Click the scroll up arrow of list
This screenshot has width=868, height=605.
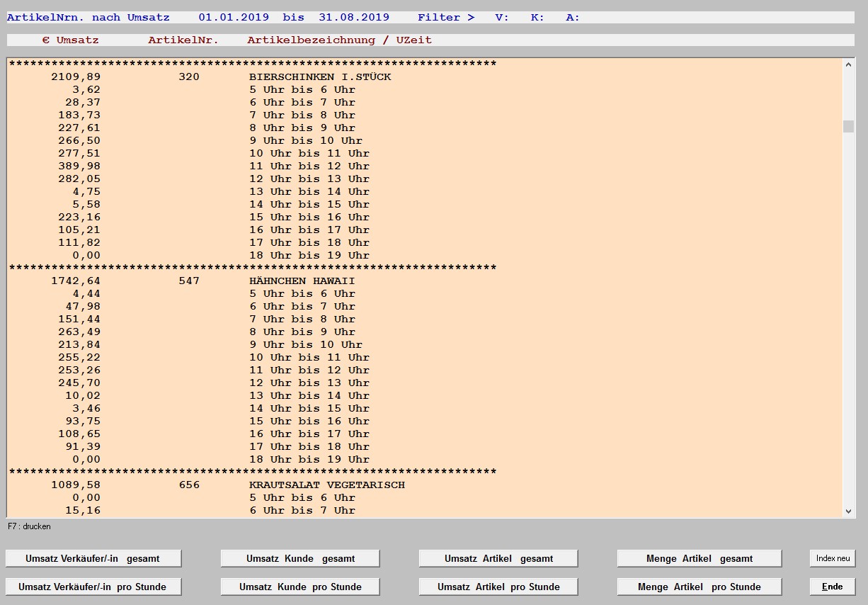point(849,65)
